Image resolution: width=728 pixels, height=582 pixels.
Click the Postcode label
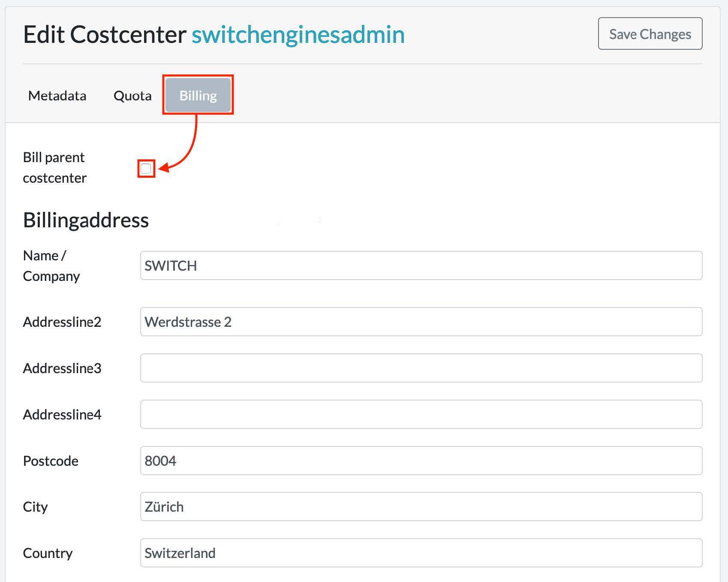(51, 461)
